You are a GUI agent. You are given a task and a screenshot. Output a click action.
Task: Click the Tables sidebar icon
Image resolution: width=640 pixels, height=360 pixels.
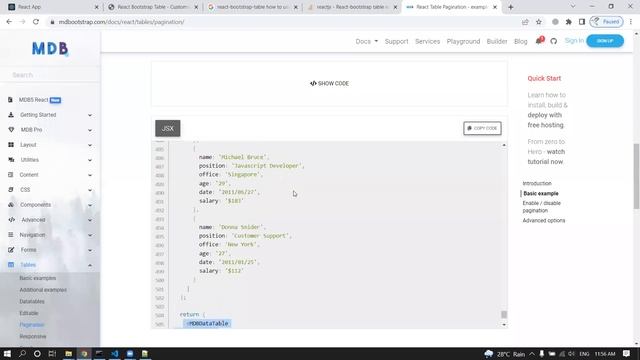click(11, 264)
